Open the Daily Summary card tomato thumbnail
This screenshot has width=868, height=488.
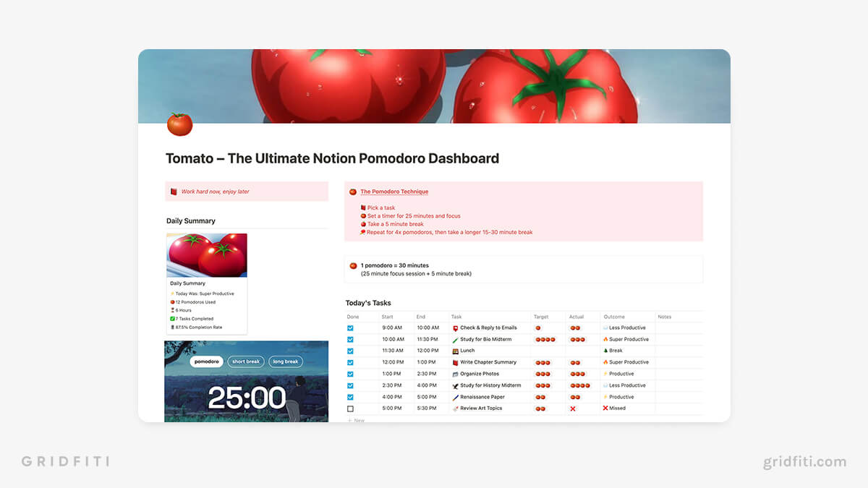point(207,255)
